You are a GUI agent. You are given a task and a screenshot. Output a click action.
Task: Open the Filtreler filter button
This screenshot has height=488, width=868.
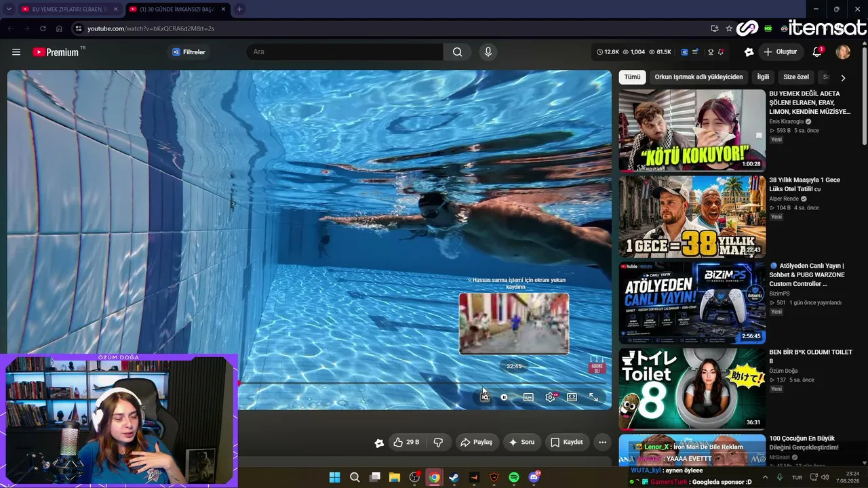click(189, 52)
